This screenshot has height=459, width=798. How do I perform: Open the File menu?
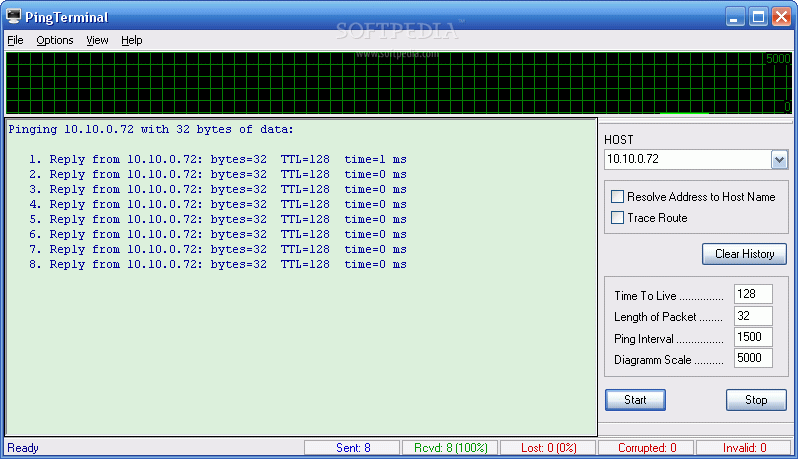(15, 40)
